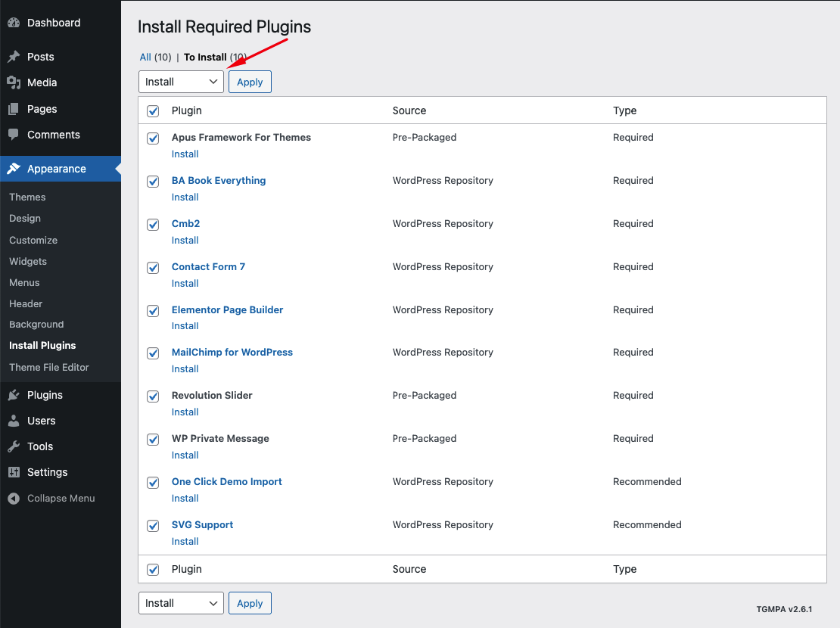Click the top Apply button
840x628 pixels.
pyautogui.click(x=250, y=82)
